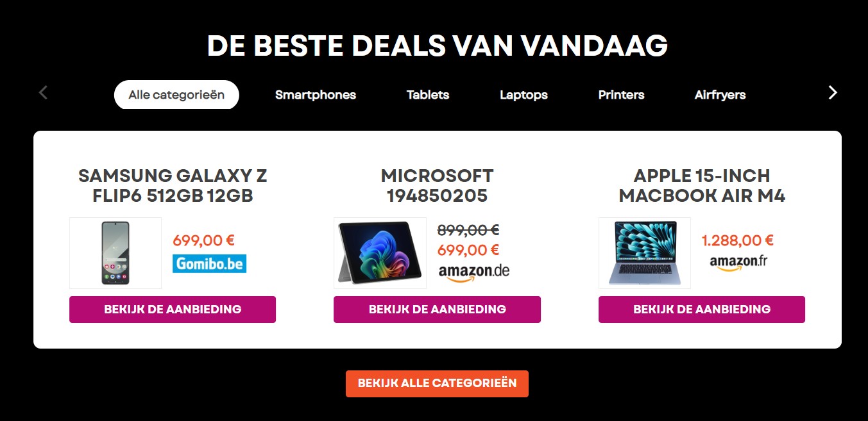Open the Airfryers category tab
The width and height of the screenshot is (868, 421).
(720, 95)
